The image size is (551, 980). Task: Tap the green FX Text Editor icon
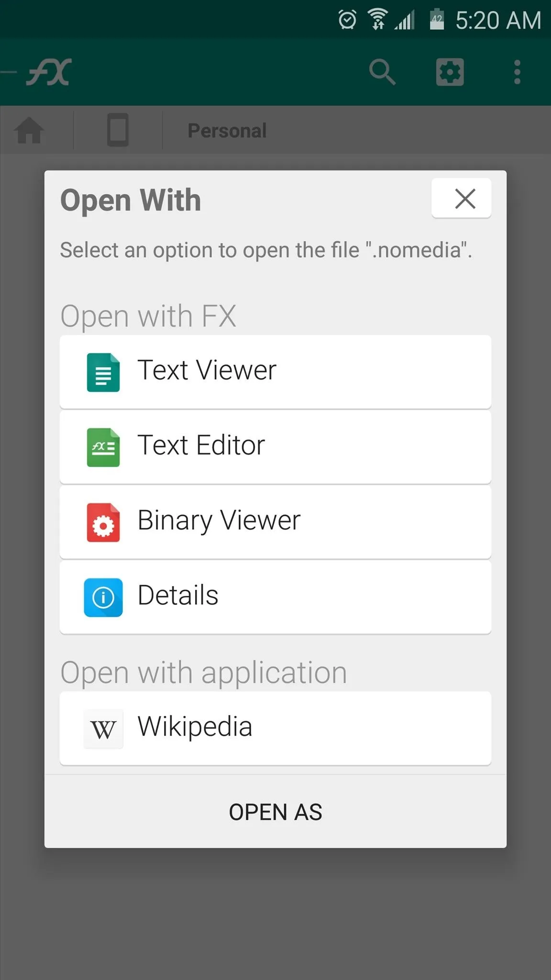(103, 447)
